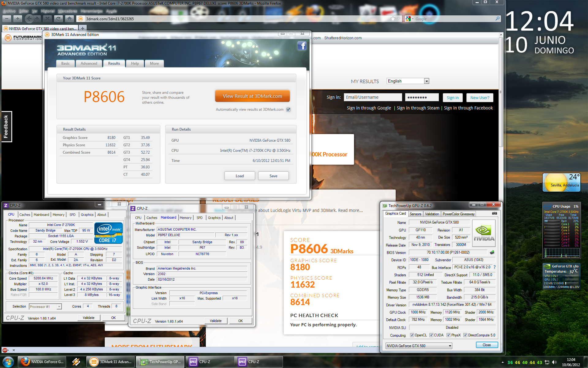This screenshot has height=368, width=588.
Task: Toggle Automatically view results at 3DMark.com checkbox
Action: click(x=288, y=109)
